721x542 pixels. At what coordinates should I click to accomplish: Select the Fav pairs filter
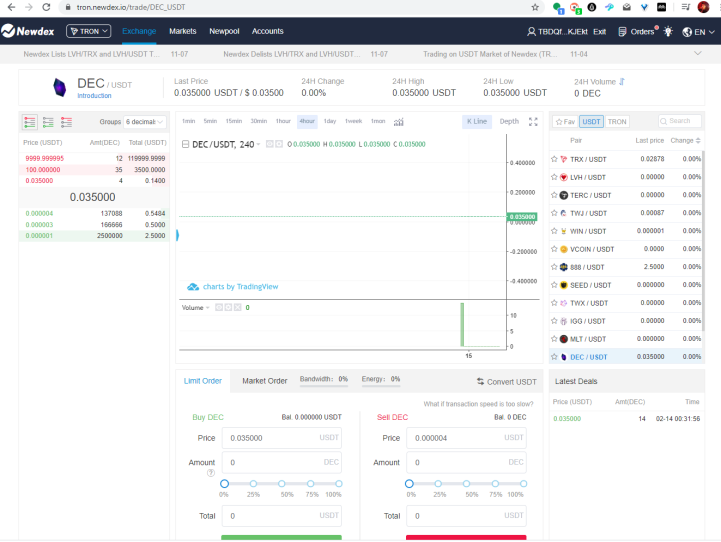[565, 121]
